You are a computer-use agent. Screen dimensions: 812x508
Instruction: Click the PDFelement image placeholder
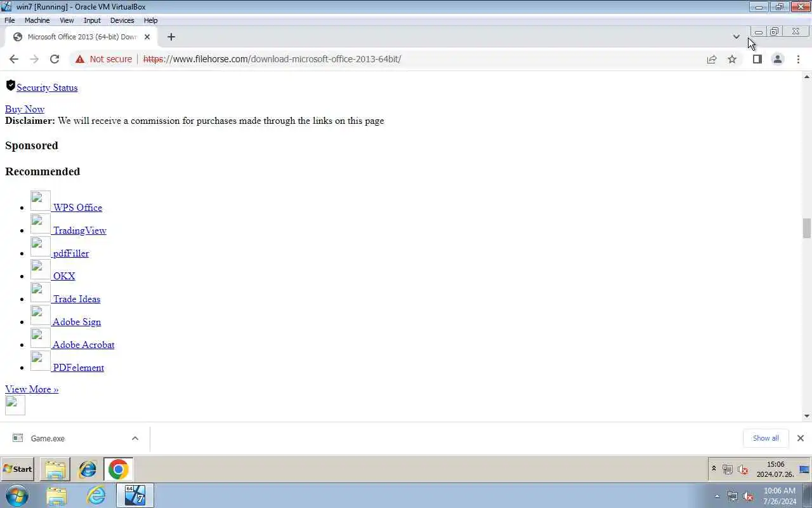point(41,361)
